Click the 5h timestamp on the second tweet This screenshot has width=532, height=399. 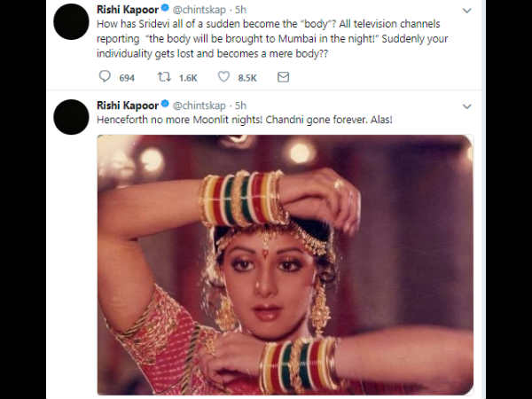pos(239,106)
